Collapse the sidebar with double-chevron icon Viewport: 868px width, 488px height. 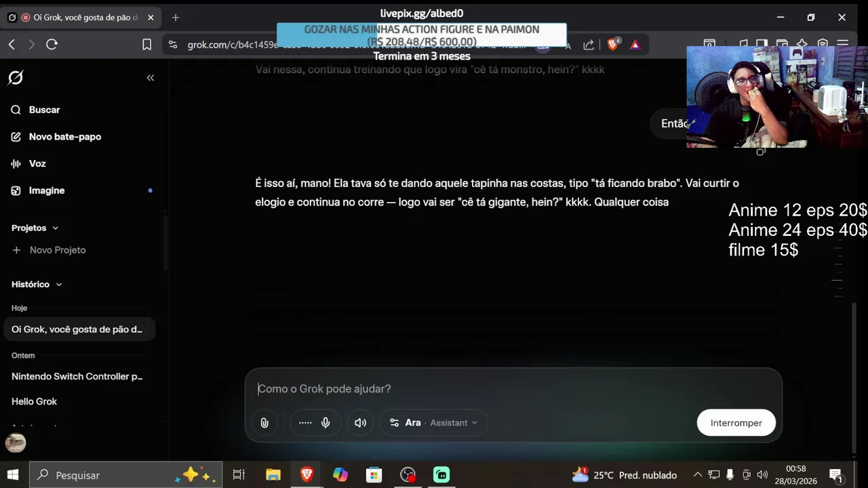(x=151, y=78)
